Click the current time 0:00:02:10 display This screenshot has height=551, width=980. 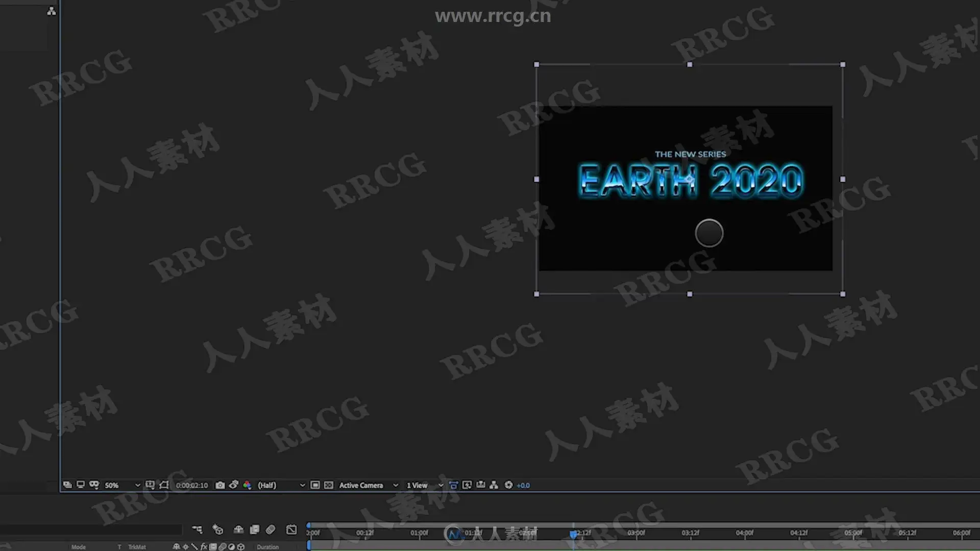coord(192,485)
